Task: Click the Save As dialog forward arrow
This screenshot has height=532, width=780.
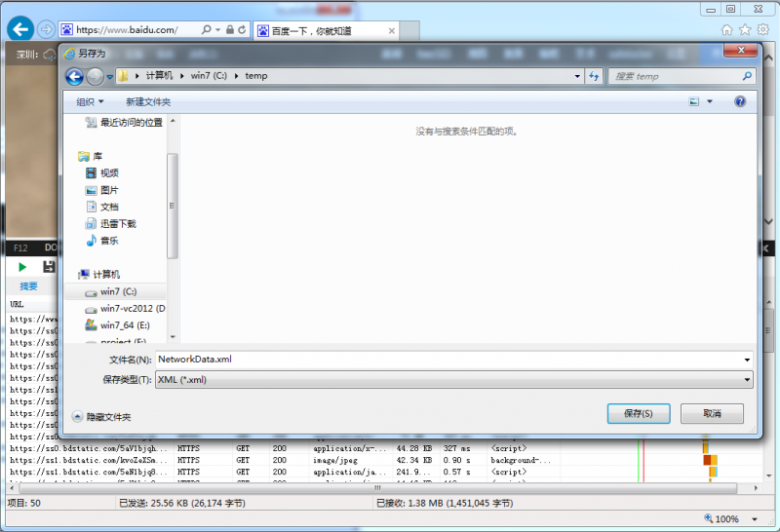Action: tap(95, 76)
